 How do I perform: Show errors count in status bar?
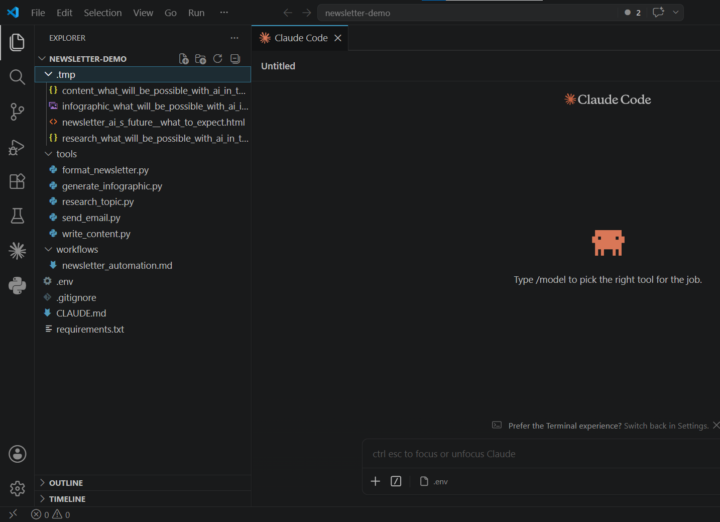click(40, 515)
